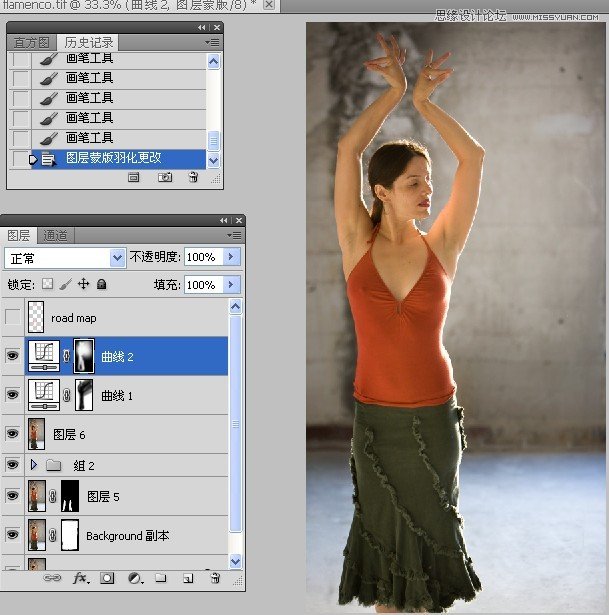The image size is (609, 615).
Task: Select the 图层蒙版羽化更改 history state
Action: (118, 159)
